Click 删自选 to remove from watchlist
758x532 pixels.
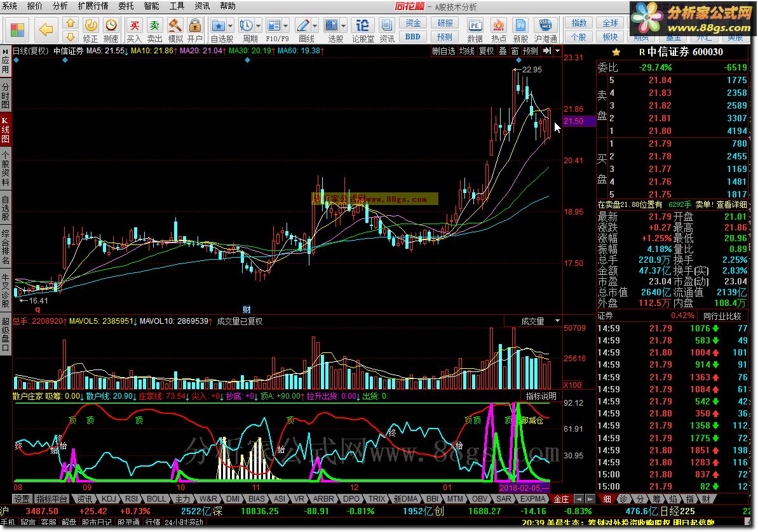coord(443,51)
